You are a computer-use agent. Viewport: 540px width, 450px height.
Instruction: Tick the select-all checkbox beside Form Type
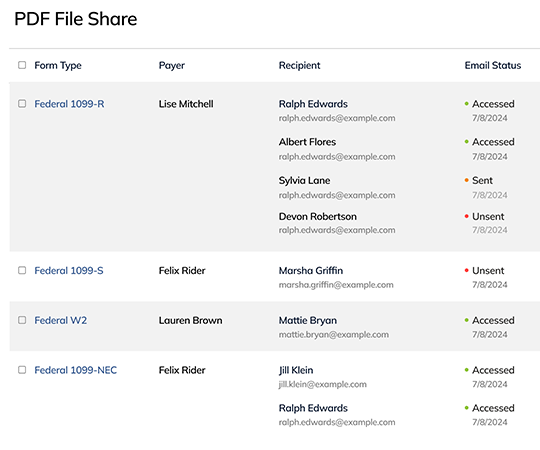pos(22,65)
